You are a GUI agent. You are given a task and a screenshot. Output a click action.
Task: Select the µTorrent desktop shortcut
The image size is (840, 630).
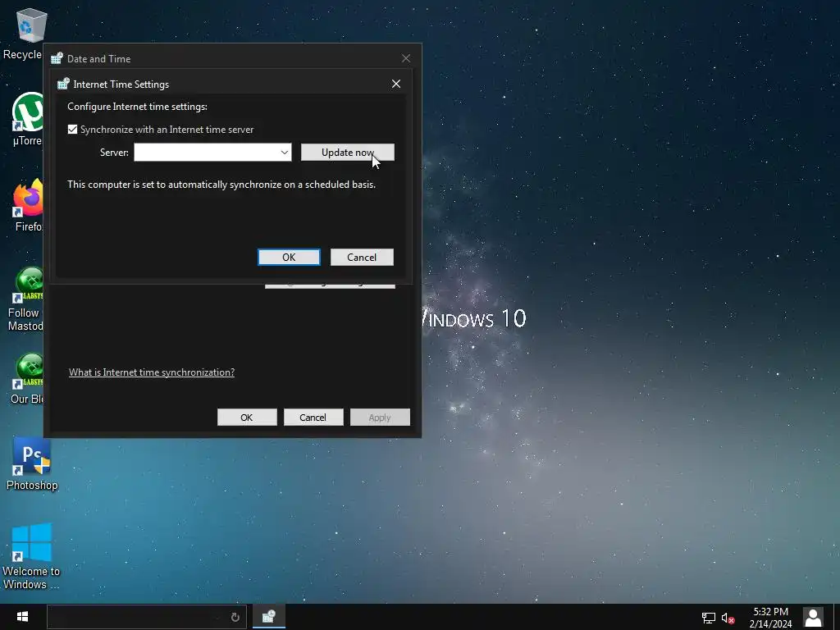[x=28, y=119]
